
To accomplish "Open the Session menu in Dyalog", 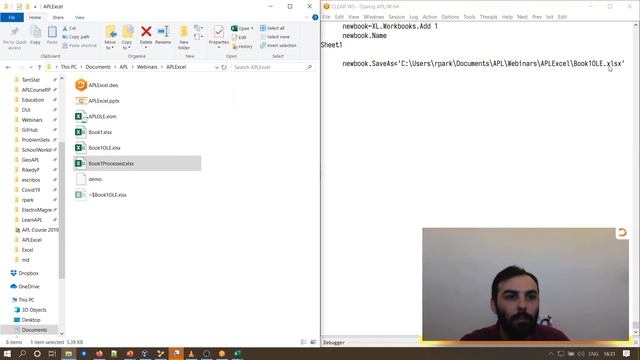I will tap(396, 17).
